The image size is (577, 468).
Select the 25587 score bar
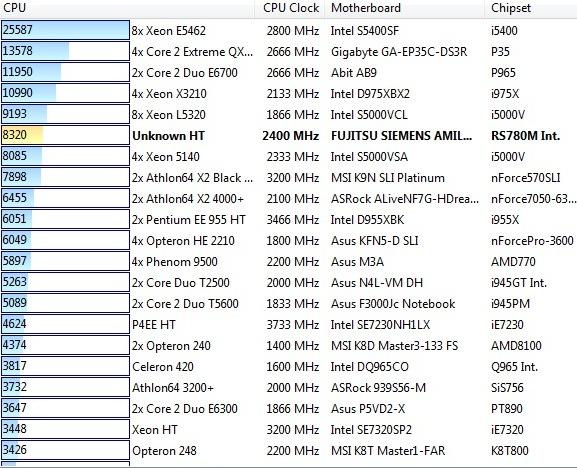pyautogui.click(x=66, y=30)
